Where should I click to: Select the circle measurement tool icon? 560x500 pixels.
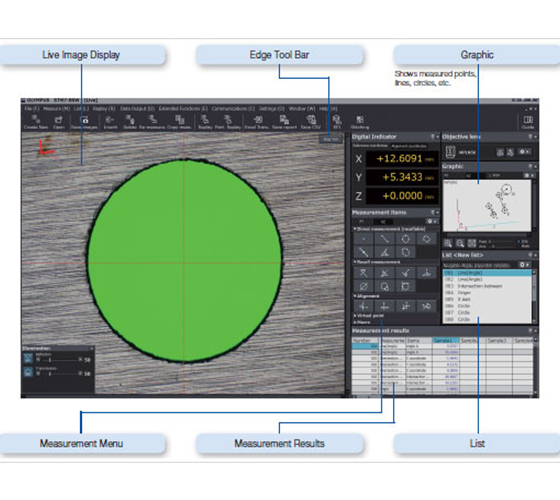(405, 239)
